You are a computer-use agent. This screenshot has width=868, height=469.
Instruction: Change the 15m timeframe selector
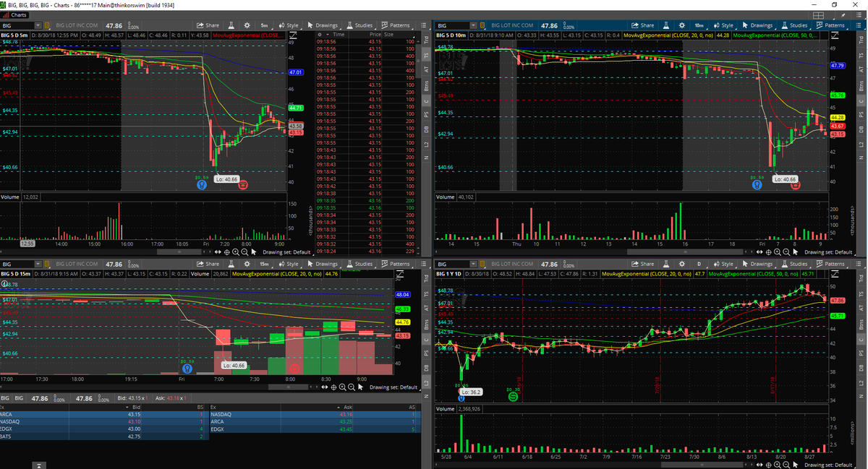coord(265,264)
